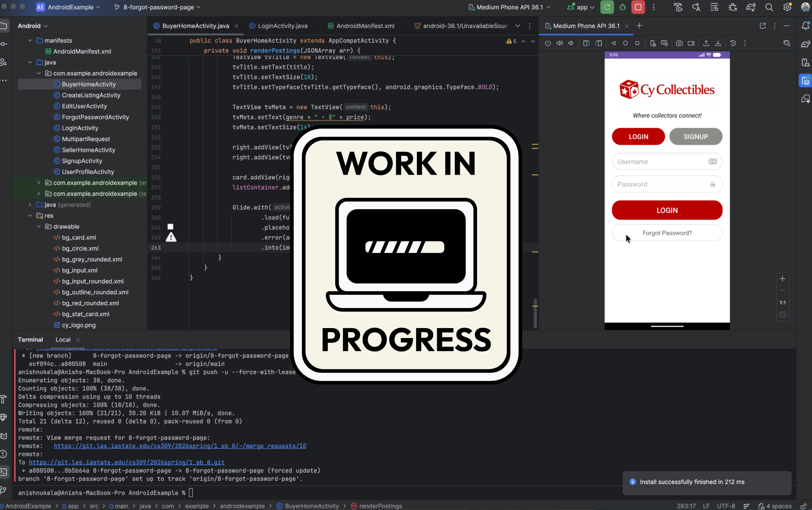812x510 pixels.
Task: Select the red LOGIN pill toggle
Action: point(638,137)
